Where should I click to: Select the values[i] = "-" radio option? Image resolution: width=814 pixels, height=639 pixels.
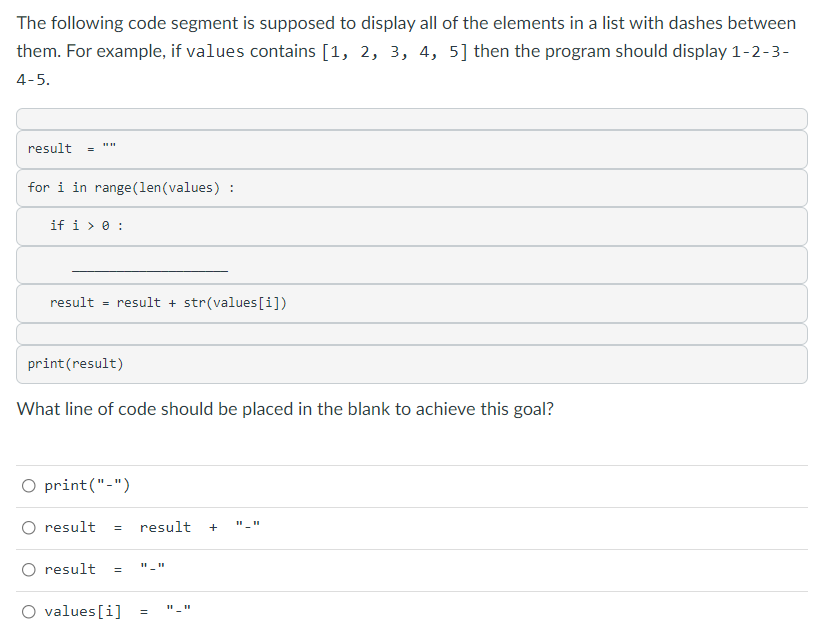click(29, 612)
